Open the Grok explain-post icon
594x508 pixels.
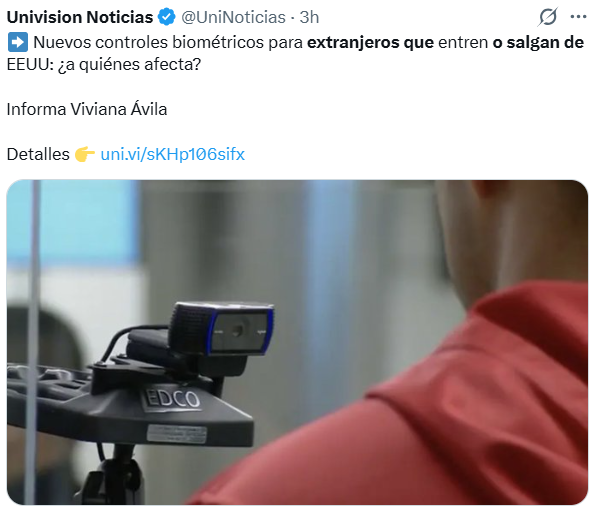click(x=547, y=17)
